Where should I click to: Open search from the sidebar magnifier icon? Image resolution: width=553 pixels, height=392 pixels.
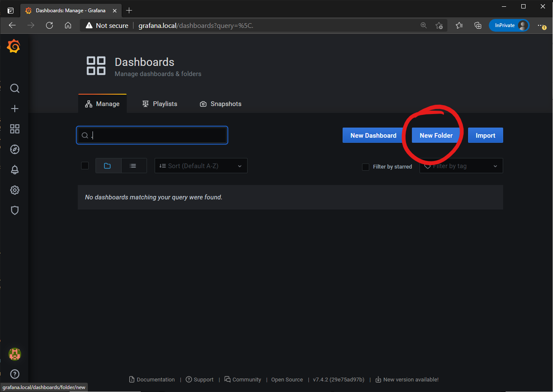(x=15, y=88)
